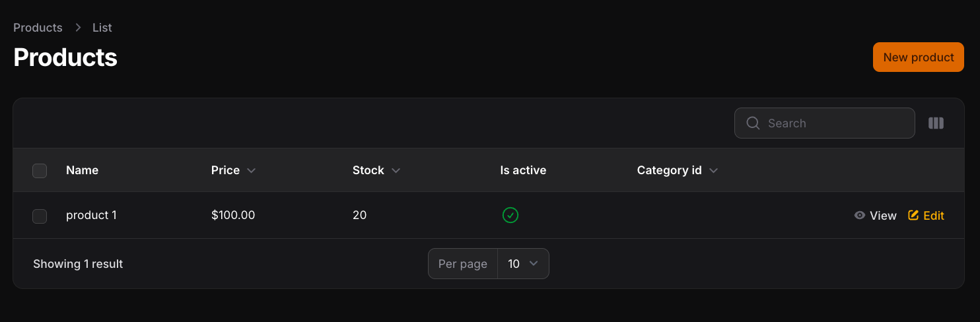980x322 pixels.
Task: Toggle table columns visibility icon
Action: click(936, 123)
